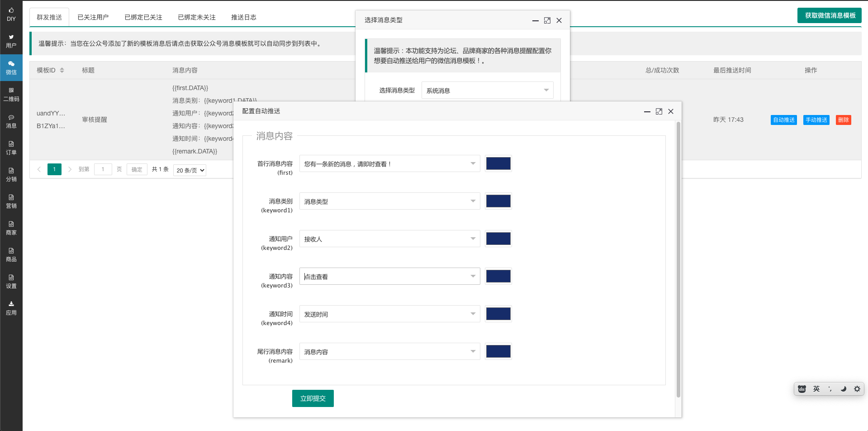The width and height of the screenshot is (868, 431).
Task: Go to previous page of the table
Action: tap(39, 169)
